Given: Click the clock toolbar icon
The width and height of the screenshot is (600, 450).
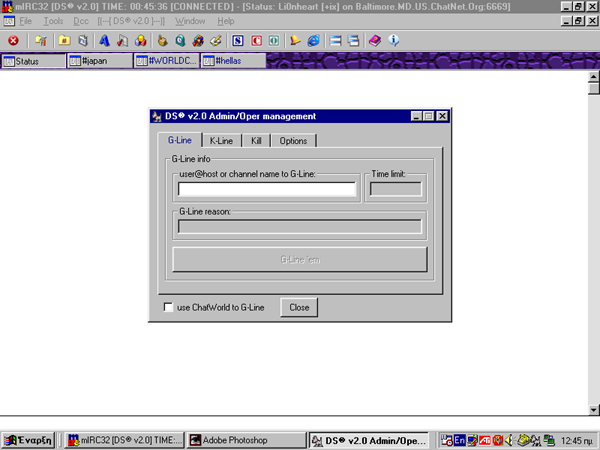Looking at the screenshot, I should (x=180, y=41).
